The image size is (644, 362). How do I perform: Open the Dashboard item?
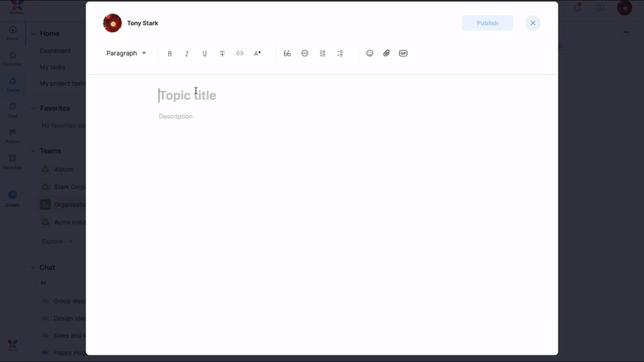pos(56,51)
